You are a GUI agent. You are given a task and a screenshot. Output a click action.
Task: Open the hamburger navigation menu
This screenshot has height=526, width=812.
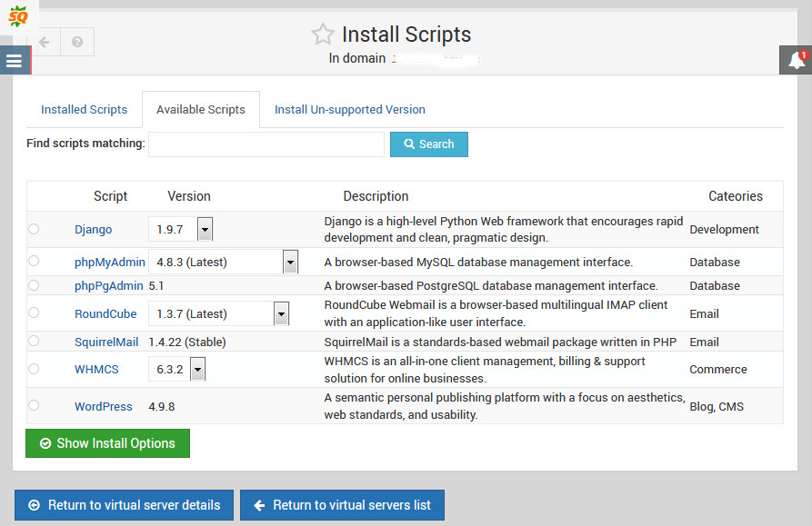(14, 61)
